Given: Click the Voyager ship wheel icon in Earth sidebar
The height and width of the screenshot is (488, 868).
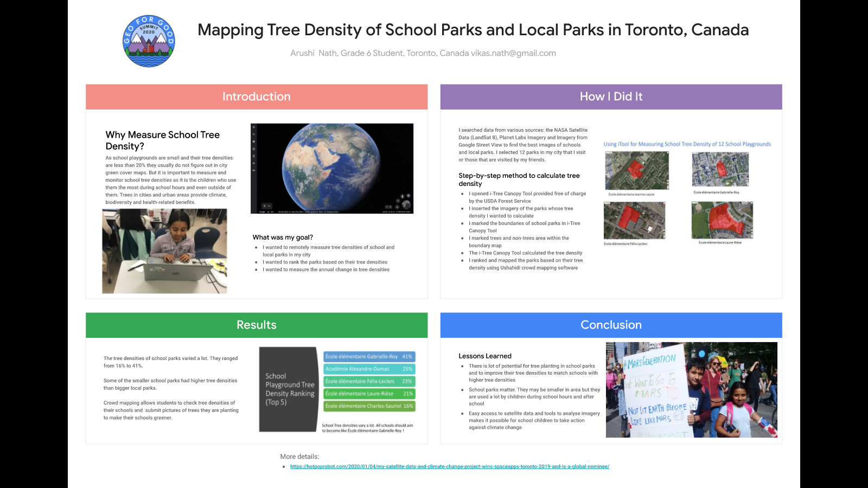Looking at the screenshot, I should click(254, 141).
